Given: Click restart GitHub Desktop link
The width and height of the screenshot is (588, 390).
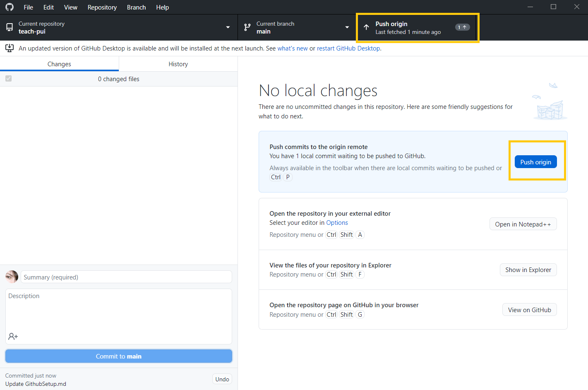Looking at the screenshot, I should click(348, 48).
